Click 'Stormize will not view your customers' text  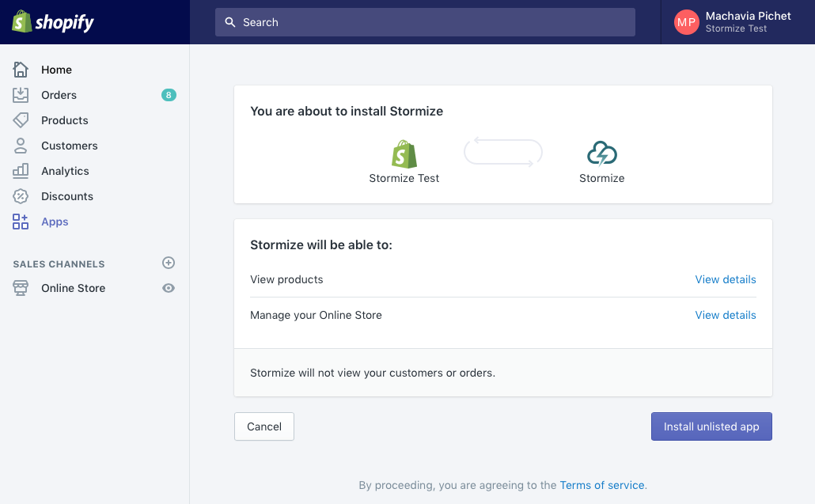click(x=373, y=373)
